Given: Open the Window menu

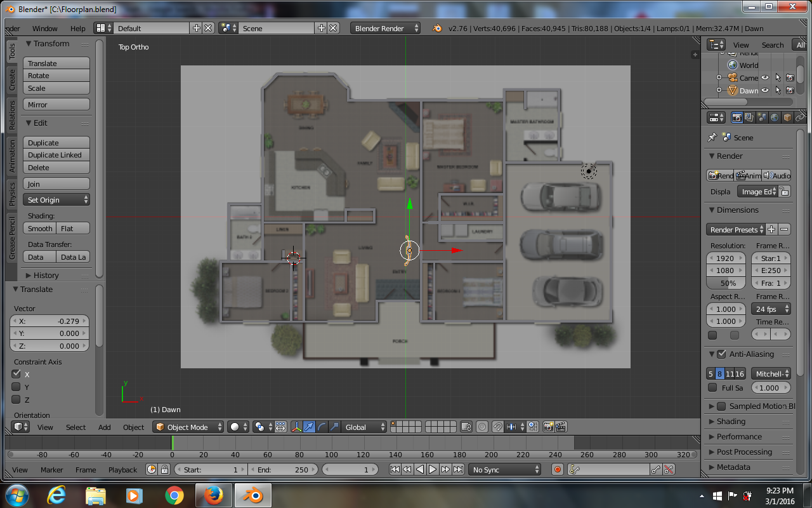Looking at the screenshot, I should point(44,28).
